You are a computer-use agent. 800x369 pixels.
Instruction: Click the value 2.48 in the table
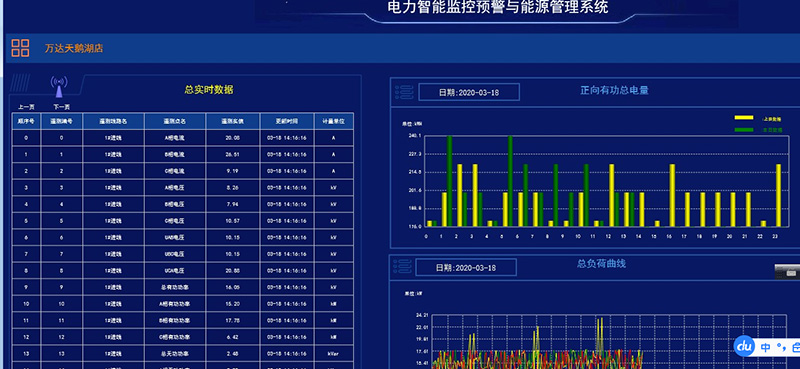pyautogui.click(x=233, y=354)
